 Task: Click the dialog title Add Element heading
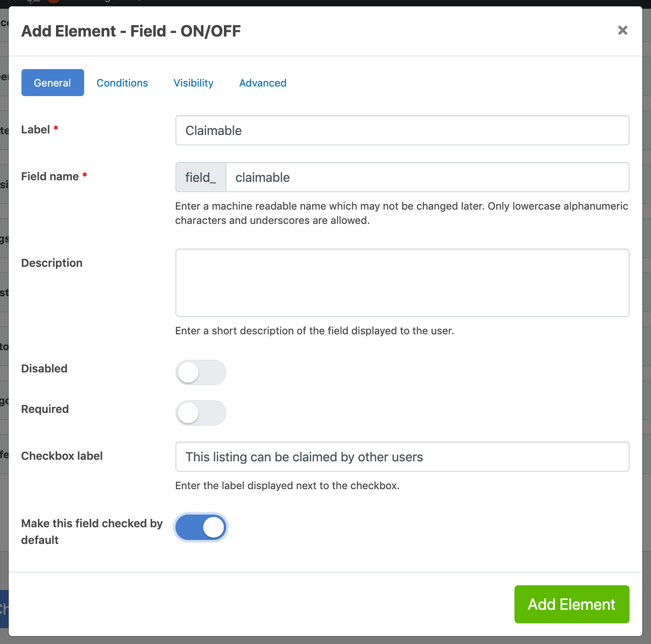coord(131,31)
